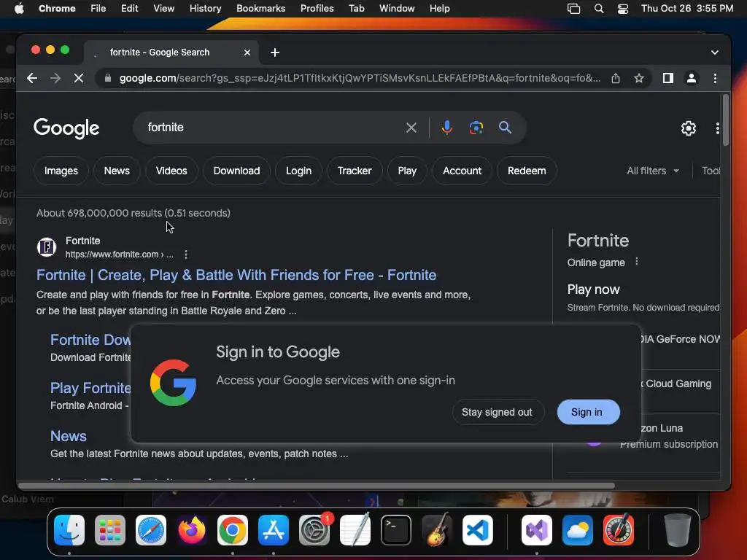Open Cloud Gaming play option
Screen dimensions: 747x560
(x=678, y=384)
